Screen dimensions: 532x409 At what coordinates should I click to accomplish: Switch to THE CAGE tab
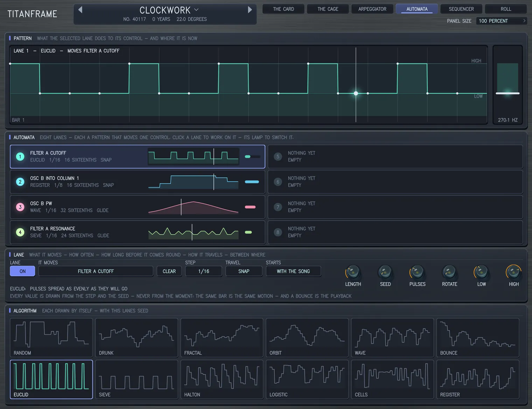tap(328, 9)
